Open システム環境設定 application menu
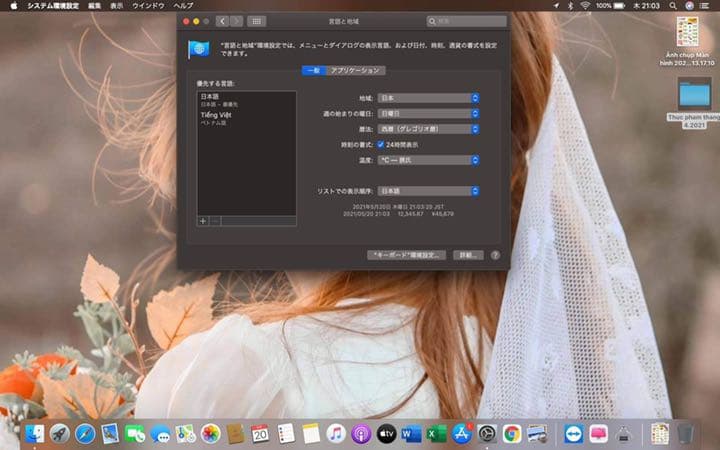 53,6
